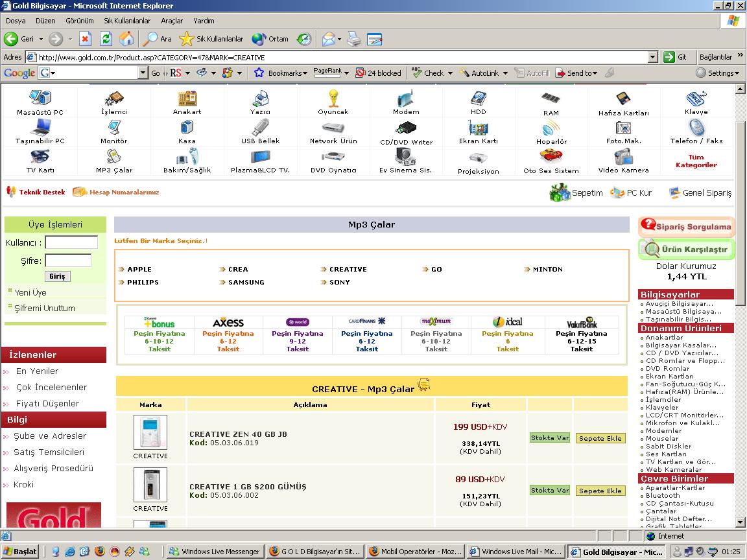Select the HDD category icon
The width and height of the screenshot is (747, 560).
coord(479,99)
